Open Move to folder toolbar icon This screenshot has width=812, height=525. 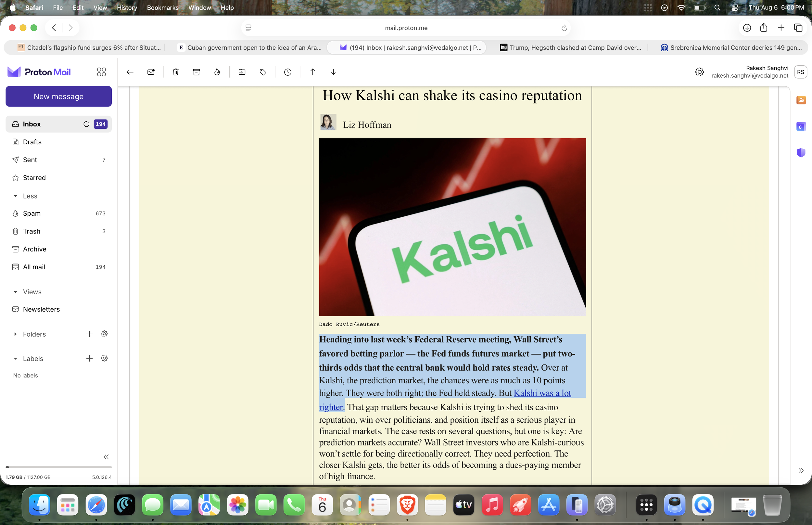(x=242, y=72)
